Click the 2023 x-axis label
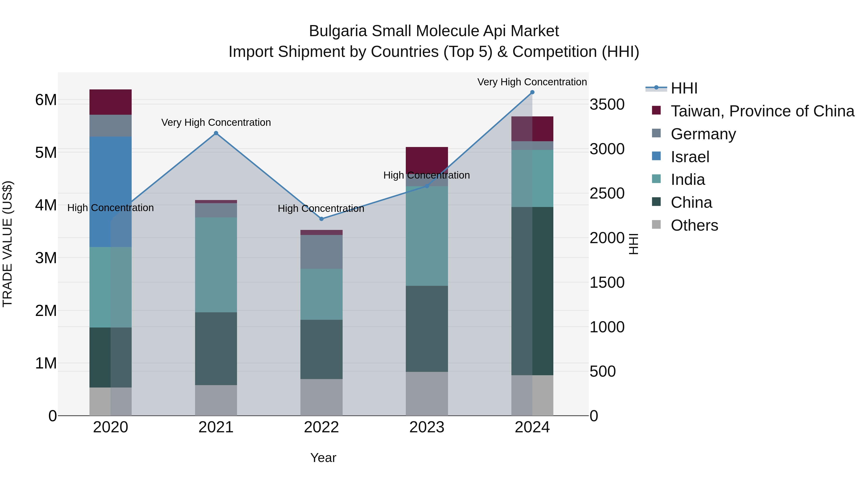 click(427, 427)
